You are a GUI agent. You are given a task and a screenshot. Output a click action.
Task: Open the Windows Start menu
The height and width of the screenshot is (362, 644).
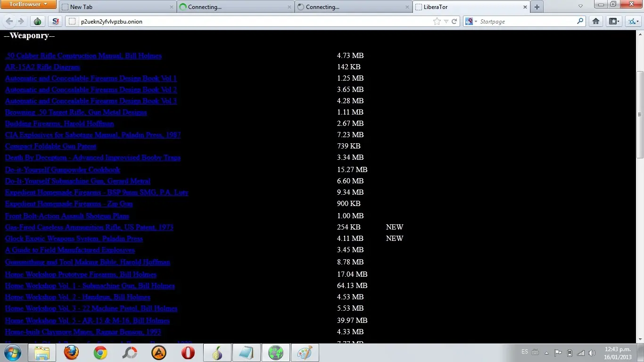12,353
